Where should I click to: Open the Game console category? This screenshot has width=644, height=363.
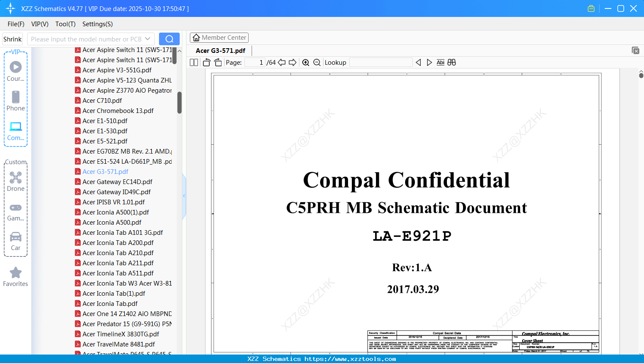click(x=16, y=212)
